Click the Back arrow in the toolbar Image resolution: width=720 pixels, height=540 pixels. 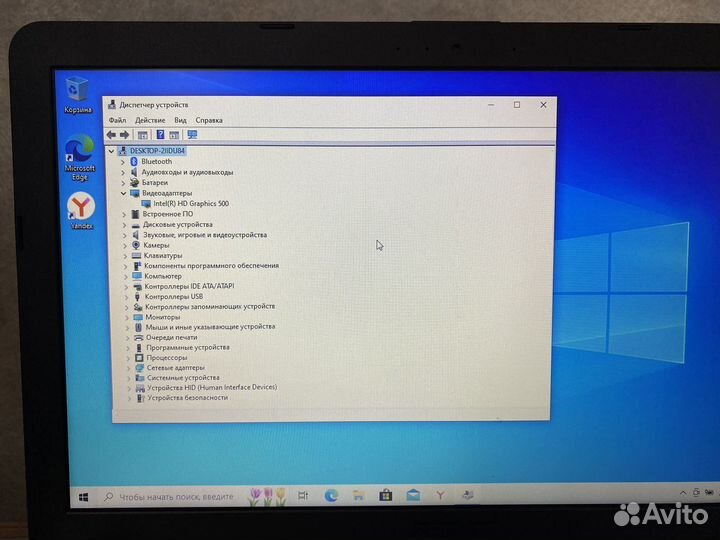point(111,134)
